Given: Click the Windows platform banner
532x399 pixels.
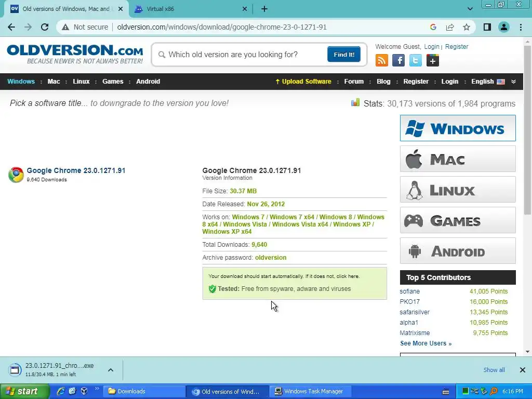Looking at the screenshot, I should [458, 128].
